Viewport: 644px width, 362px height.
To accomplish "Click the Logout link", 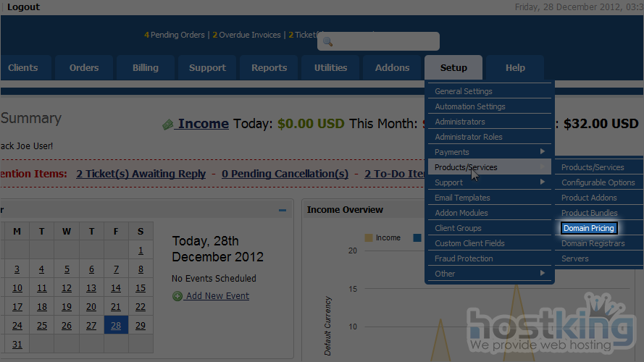I will pos(23,7).
